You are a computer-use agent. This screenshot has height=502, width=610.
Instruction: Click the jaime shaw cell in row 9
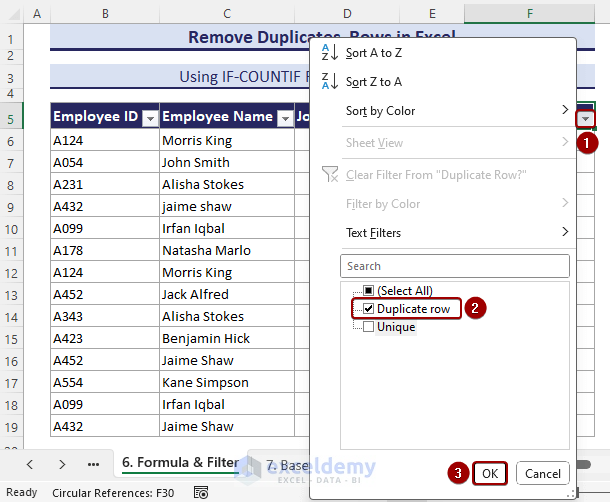[x=227, y=206]
